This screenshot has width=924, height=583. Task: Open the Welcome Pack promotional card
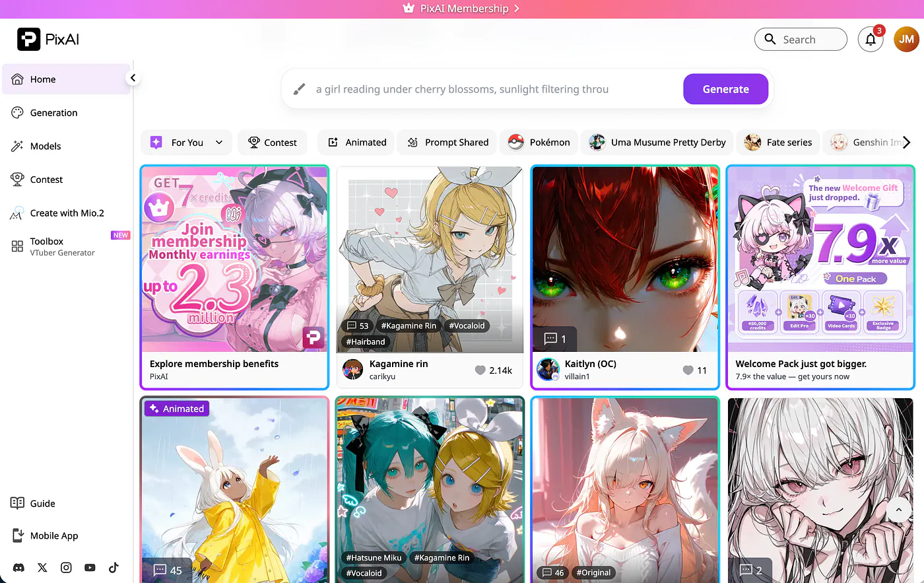pos(820,277)
